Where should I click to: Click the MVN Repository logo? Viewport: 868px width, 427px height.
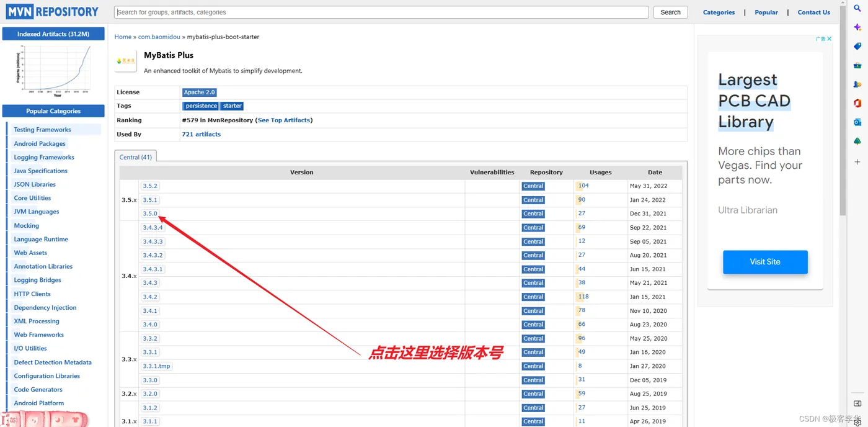[x=53, y=11]
